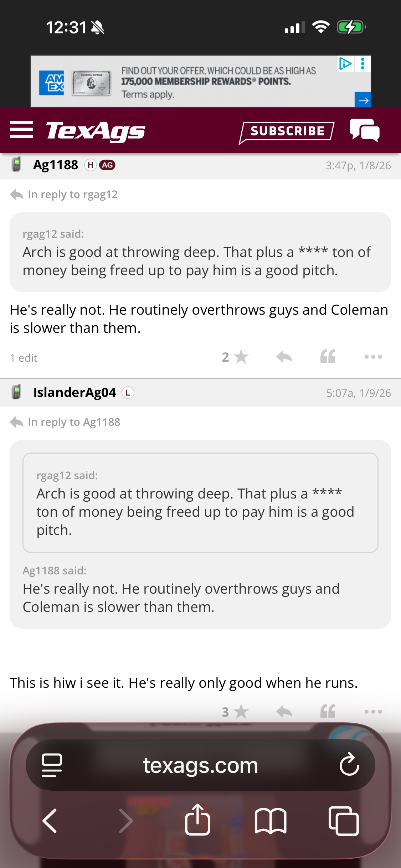Click the SUBSCRIBE button
The height and width of the screenshot is (868, 401).
click(x=287, y=131)
